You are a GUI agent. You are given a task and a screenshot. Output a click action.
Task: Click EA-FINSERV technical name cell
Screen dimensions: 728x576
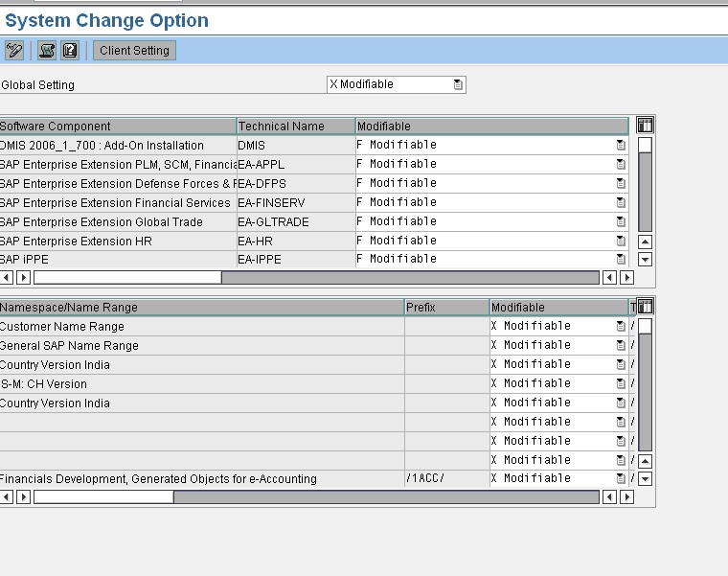296,203
